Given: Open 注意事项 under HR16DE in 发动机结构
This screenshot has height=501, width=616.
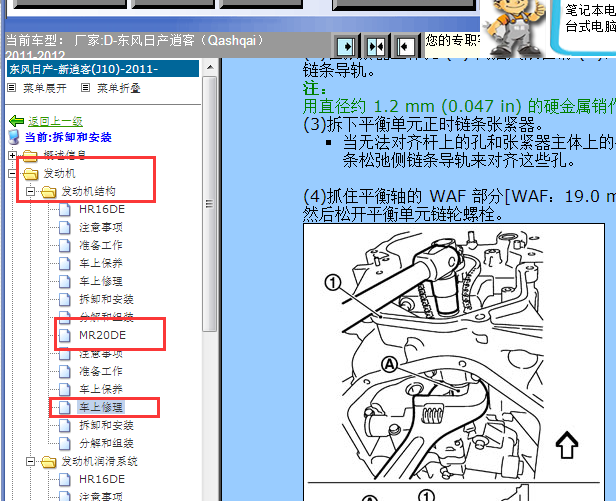Looking at the screenshot, I should pos(101,227).
